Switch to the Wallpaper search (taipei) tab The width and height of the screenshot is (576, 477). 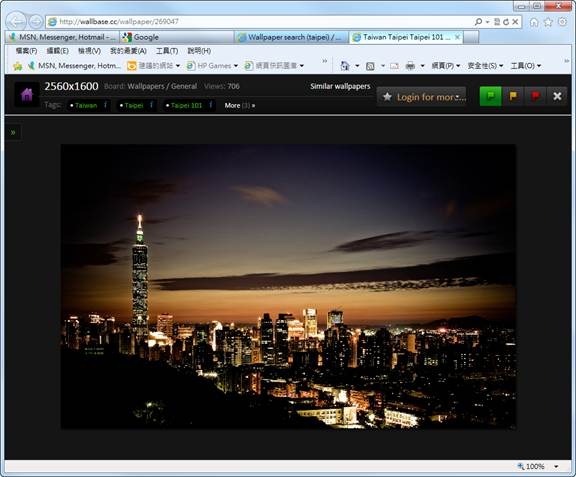[x=291, y=37]
